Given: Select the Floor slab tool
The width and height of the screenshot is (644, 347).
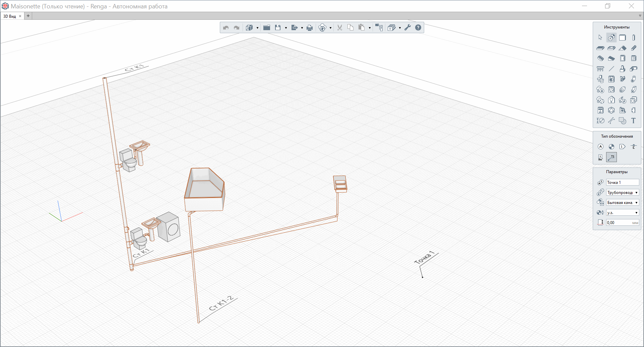Looking at the screenshot, I should coord(600,48).
